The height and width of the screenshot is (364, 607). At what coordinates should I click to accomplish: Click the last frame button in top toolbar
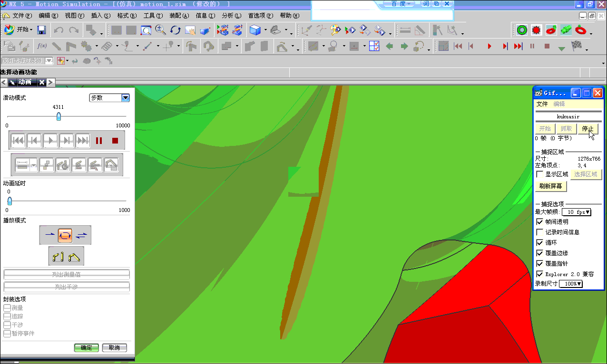[519, 46]
